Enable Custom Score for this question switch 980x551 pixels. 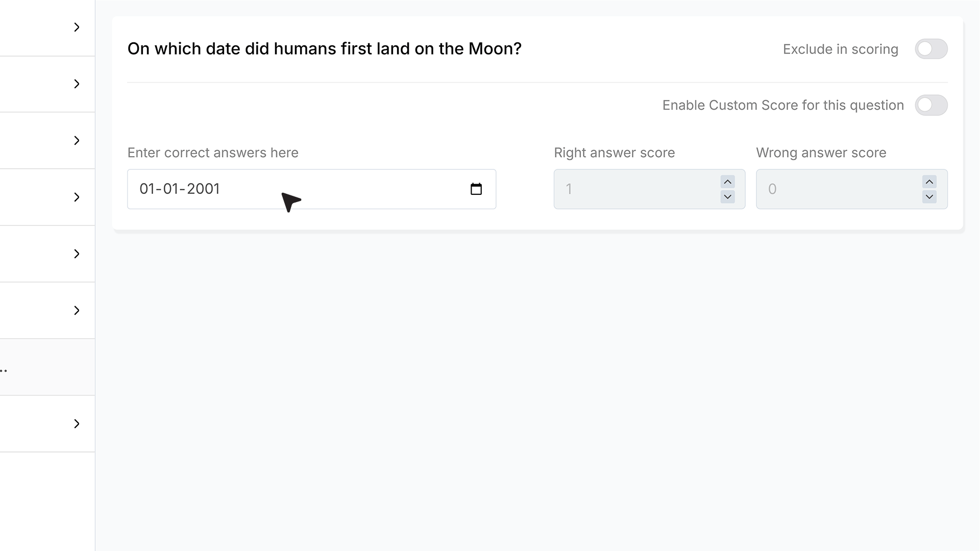click(931, 105)
